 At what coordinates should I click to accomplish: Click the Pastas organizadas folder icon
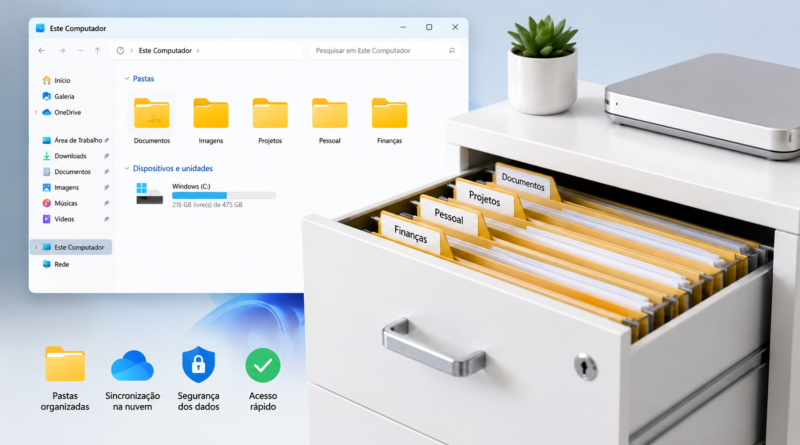[65, 364]
